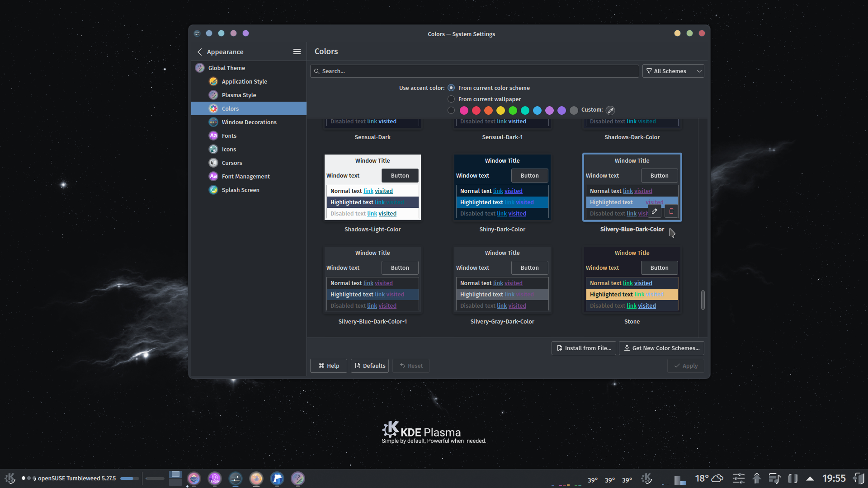Go back from Appearance sidebar

click(200, 52)
